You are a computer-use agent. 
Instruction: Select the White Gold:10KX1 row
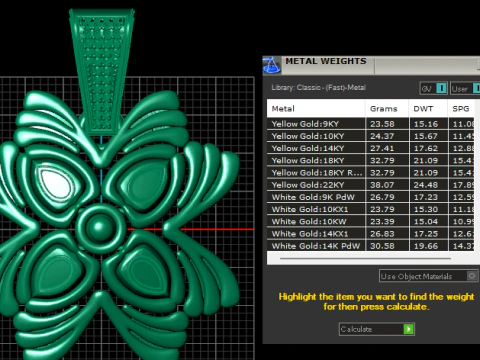coord(370,209)
